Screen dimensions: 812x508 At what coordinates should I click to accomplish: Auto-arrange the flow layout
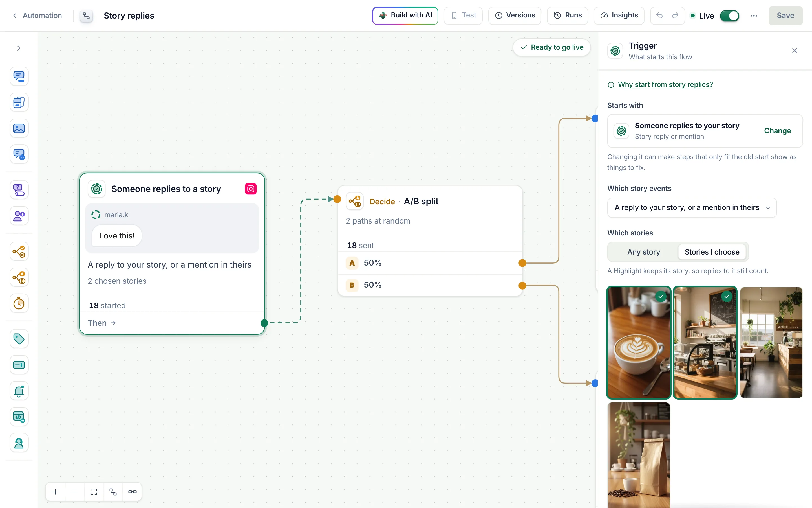[113, 492]
